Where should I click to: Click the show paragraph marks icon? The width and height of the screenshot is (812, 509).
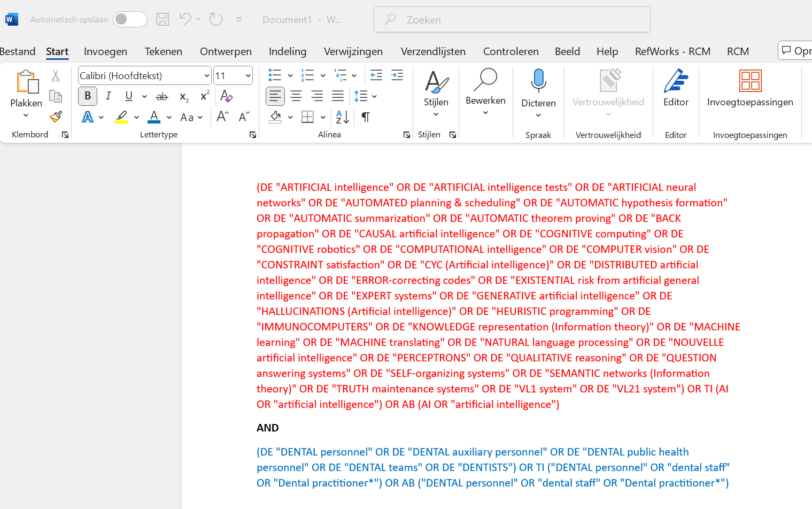(x=366, y=117)
